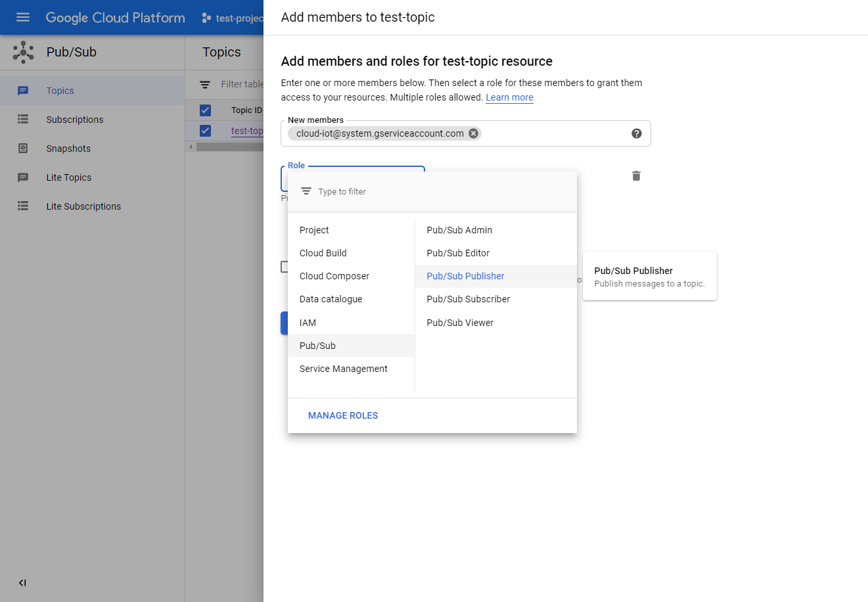Click the horizontal scrollbar under the topics table
This screenshot has width=868, height=602.
230,147
